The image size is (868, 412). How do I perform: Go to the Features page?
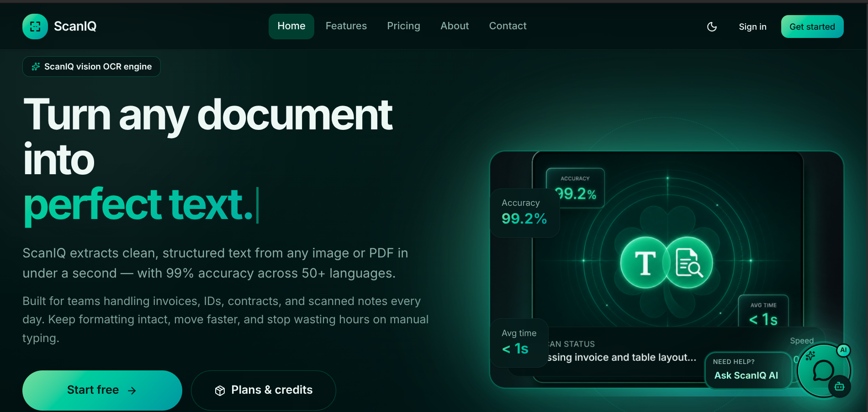[x=346, y=26]
